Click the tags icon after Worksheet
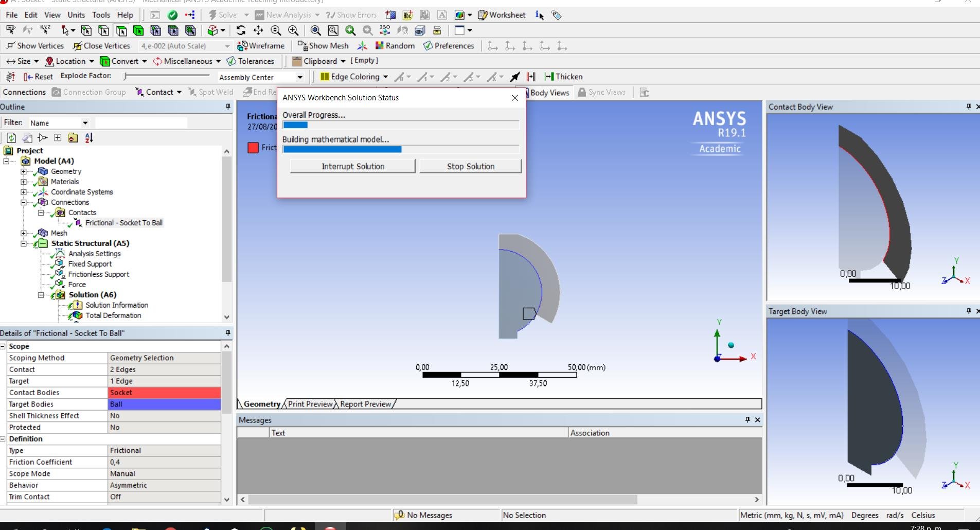 pos(556,15)
